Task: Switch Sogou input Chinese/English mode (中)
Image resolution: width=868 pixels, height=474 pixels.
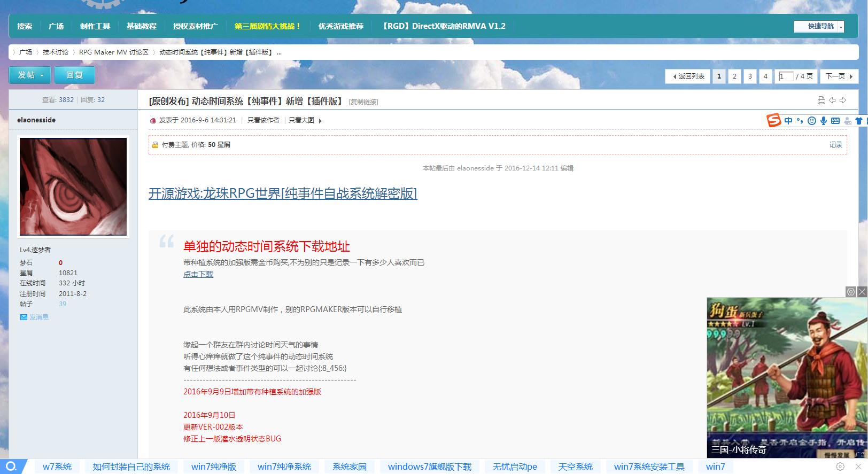Action: [788, 121]
